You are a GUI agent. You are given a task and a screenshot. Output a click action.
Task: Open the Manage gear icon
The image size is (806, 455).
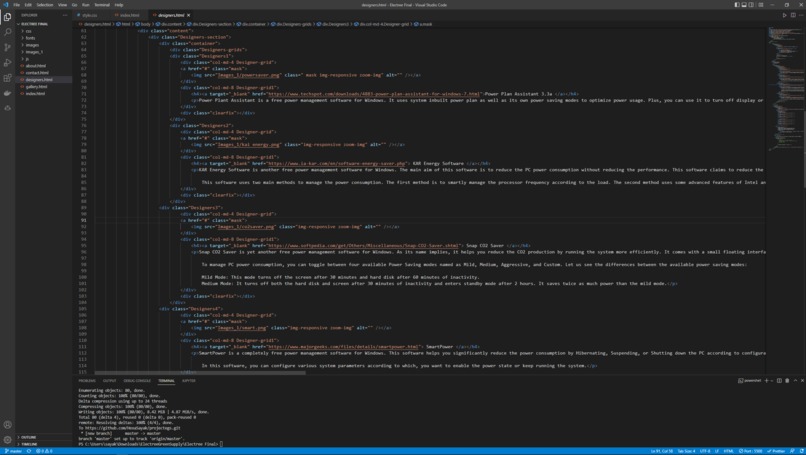[x=7, y=440]
